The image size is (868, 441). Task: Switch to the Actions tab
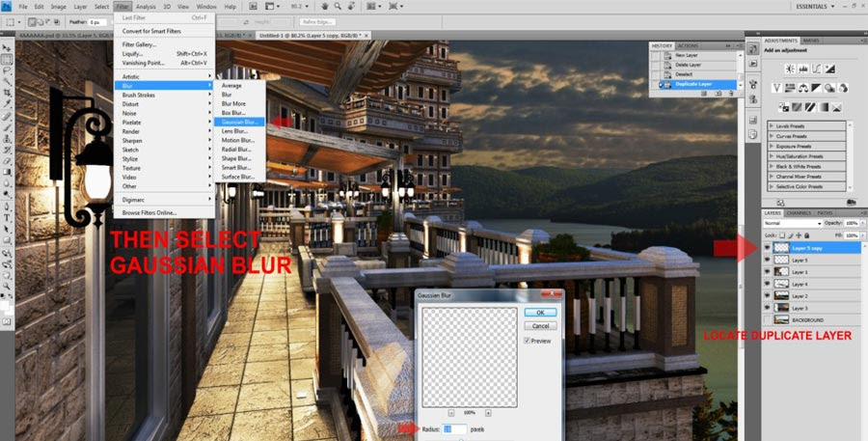coord(688,45)
